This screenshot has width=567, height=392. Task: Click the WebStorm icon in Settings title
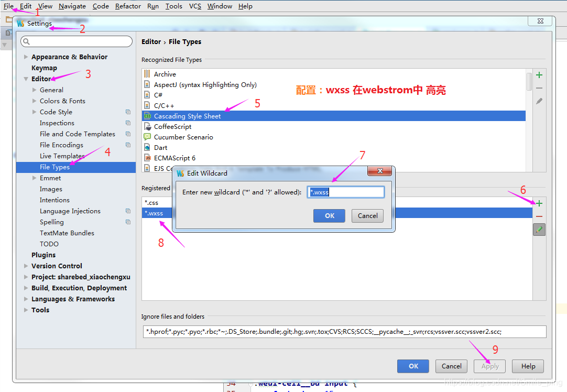coord(20,24)
